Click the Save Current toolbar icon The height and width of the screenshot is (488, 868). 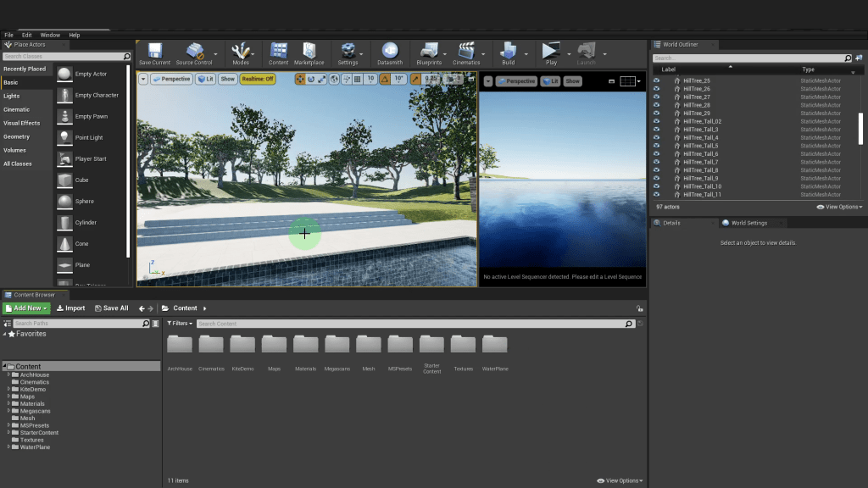click(x=154, y=52)
